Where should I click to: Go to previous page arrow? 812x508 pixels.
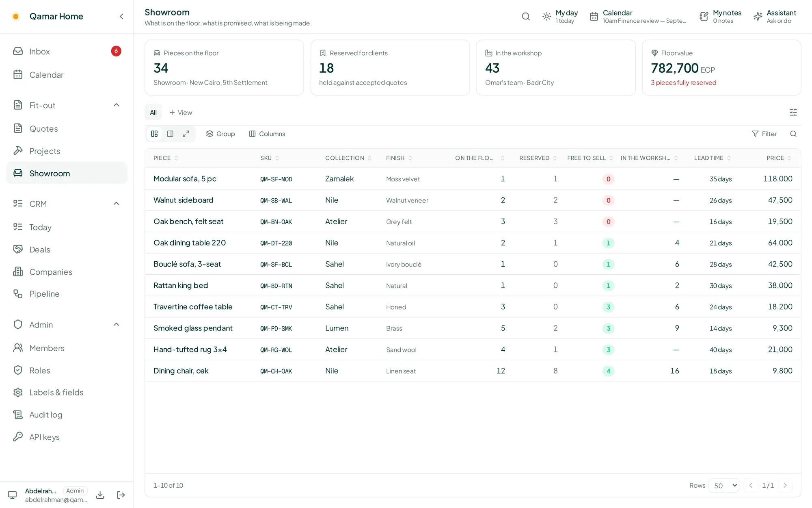pyautogui.click(x=751, y=485)
